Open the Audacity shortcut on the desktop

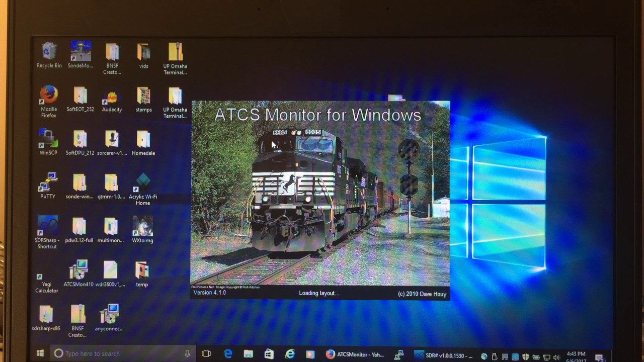[x=112, y=97]
